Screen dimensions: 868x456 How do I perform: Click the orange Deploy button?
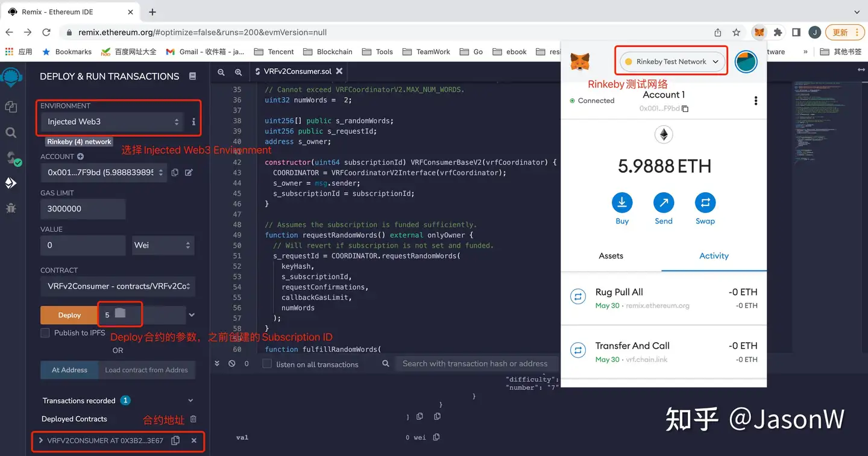click(69, 315)
